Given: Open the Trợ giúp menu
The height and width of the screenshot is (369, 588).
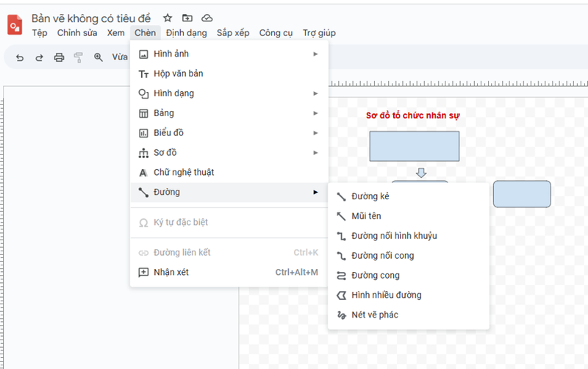Looking at the screenshot, I should tap(319, 33).
